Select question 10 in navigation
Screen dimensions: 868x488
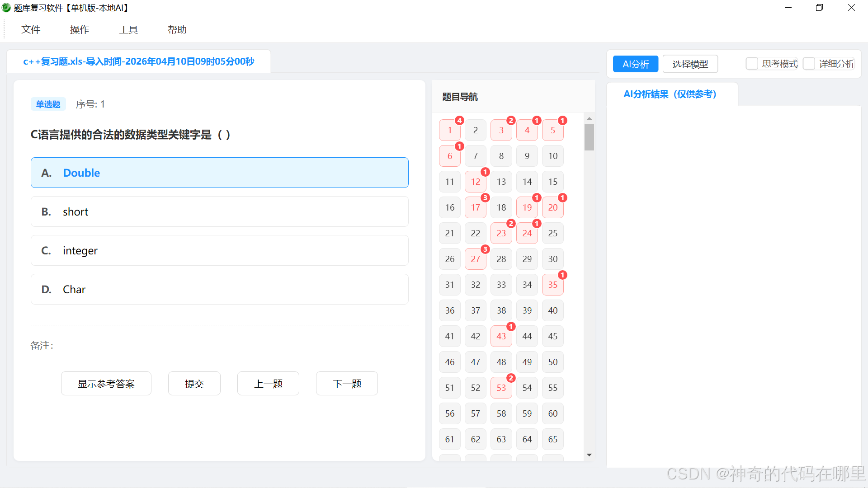click(x=553, y=156)
